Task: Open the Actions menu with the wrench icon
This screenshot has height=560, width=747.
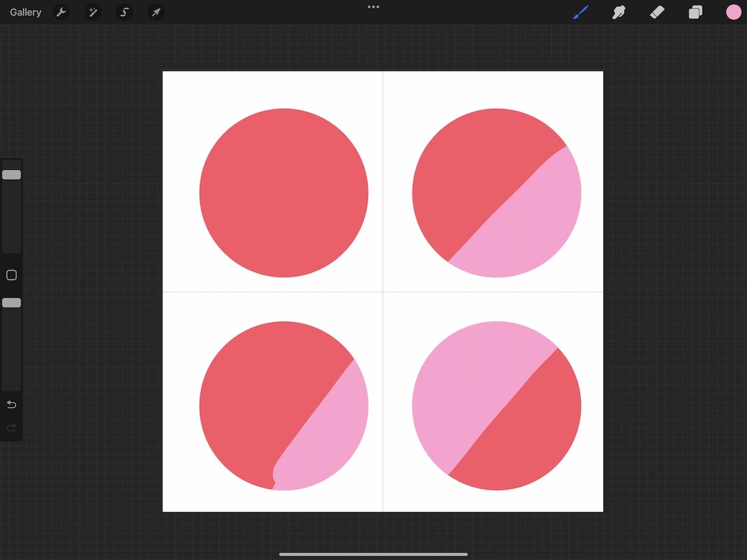Action: click(61, 12)
